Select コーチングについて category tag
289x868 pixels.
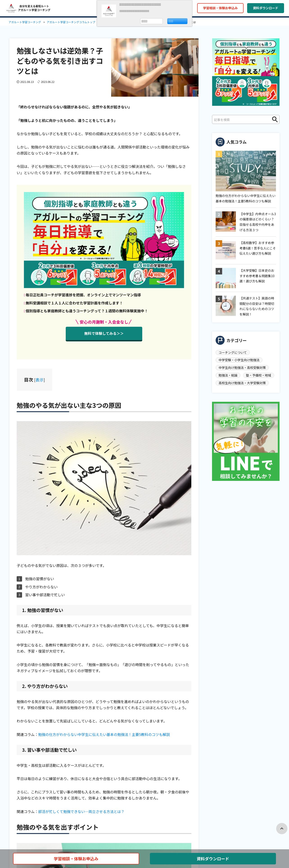[233, 352]
